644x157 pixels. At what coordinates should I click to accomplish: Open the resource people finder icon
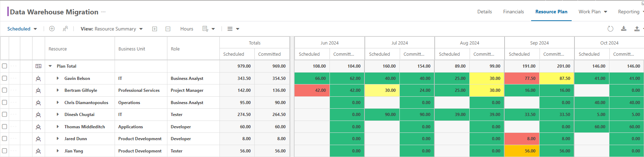[65, 29]
